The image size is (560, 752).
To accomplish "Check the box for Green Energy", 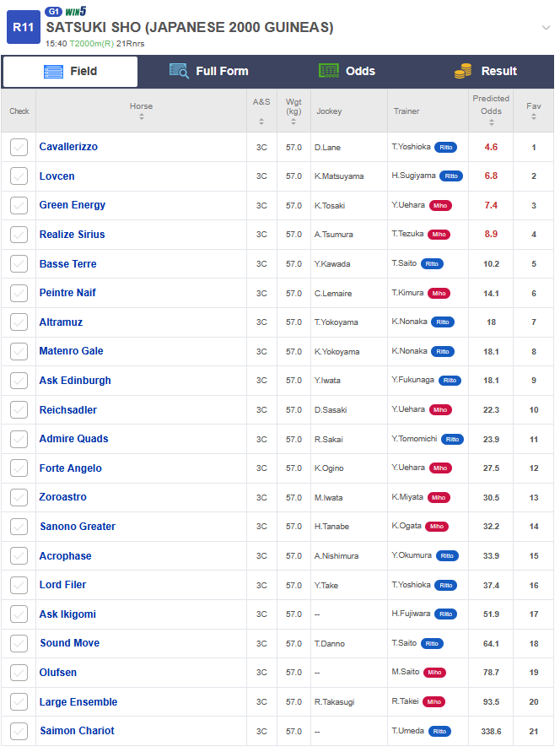I will (19, 205).
